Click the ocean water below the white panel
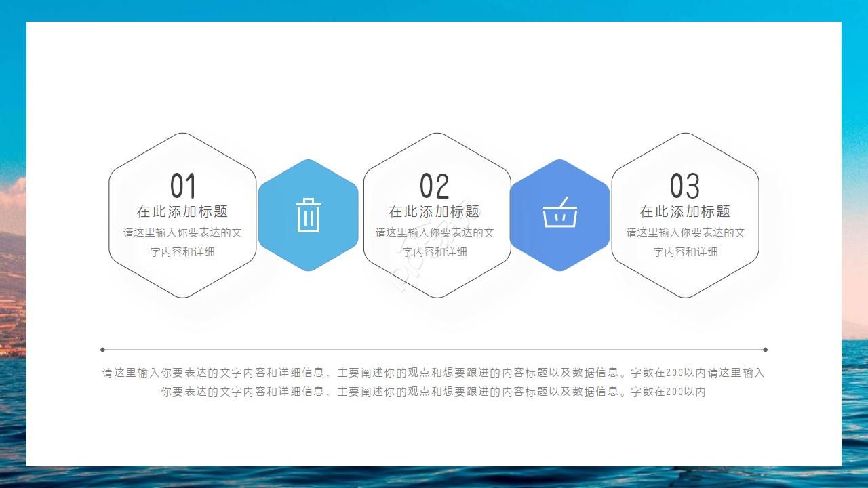868x488 pixels. tap(434, 477)
